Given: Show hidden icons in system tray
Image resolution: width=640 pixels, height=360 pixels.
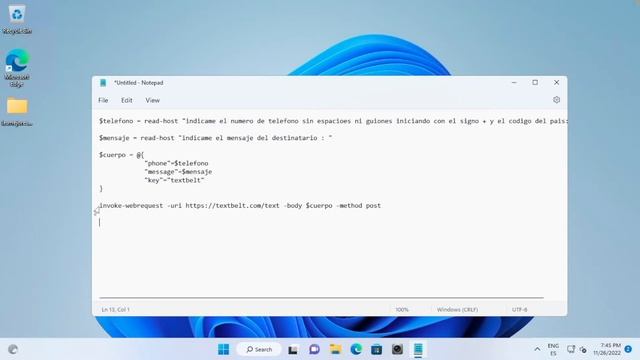Looking at the screenshot, I should (x=537, y=349).
